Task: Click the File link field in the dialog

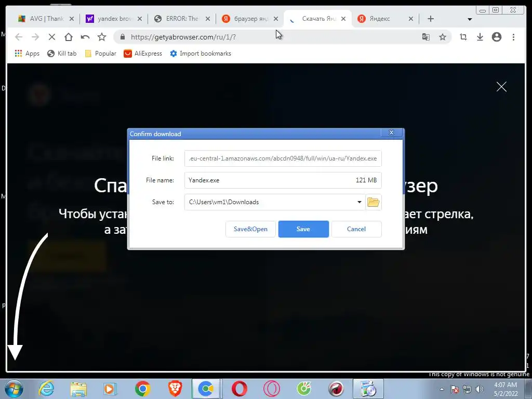Action: (x=283, y=158)
